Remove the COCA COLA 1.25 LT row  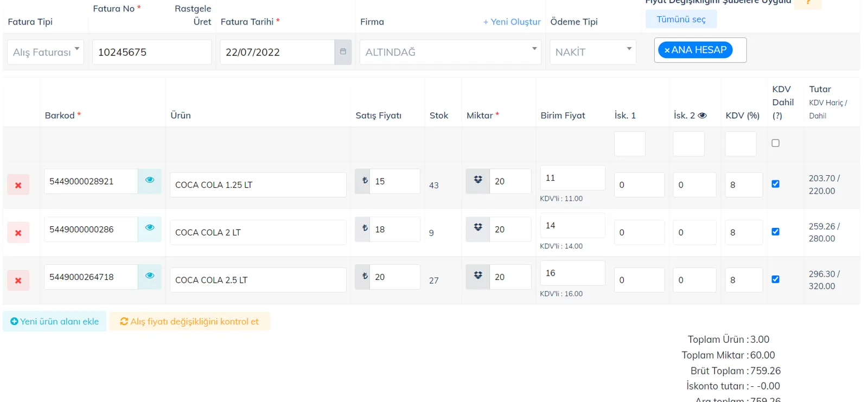[x=18, y=185]
